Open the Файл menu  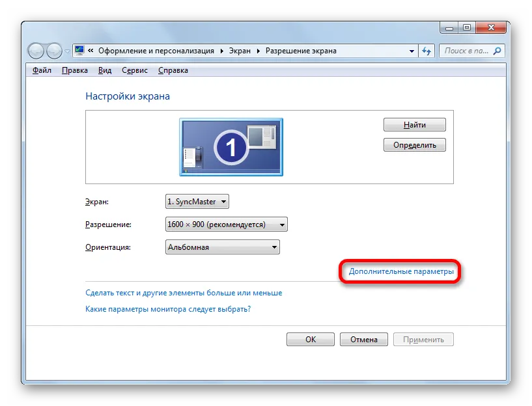(x=42, y=70)
